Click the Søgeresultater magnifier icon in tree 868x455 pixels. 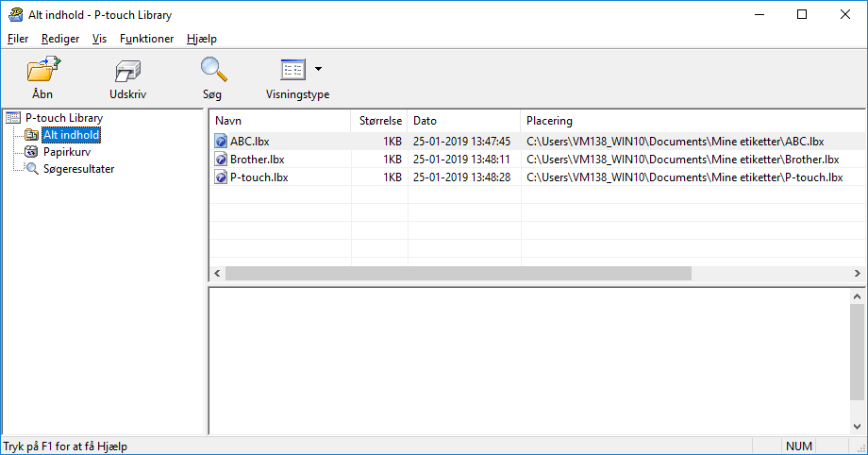(x=32, y=168)
